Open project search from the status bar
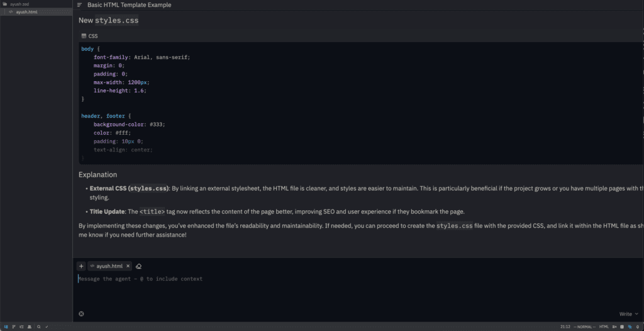 38,327
